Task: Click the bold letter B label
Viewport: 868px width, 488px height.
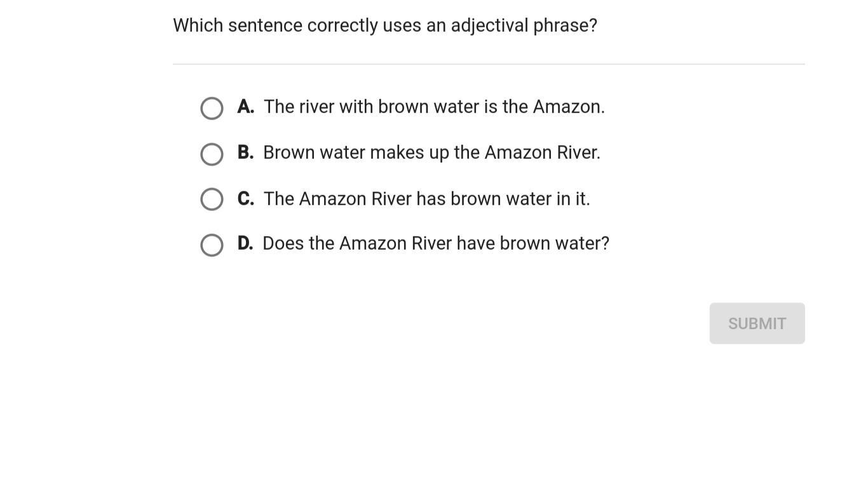Action: coord(245,152)
